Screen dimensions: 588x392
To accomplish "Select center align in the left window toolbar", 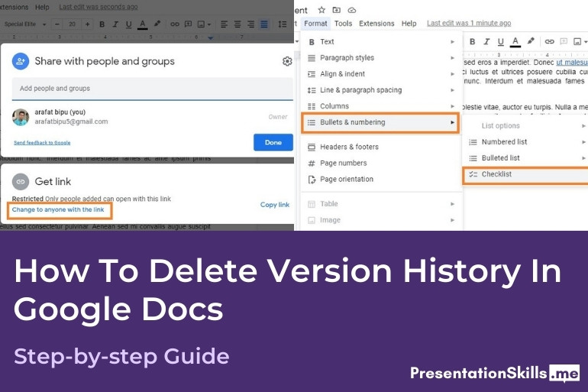I will coord(237,24).
